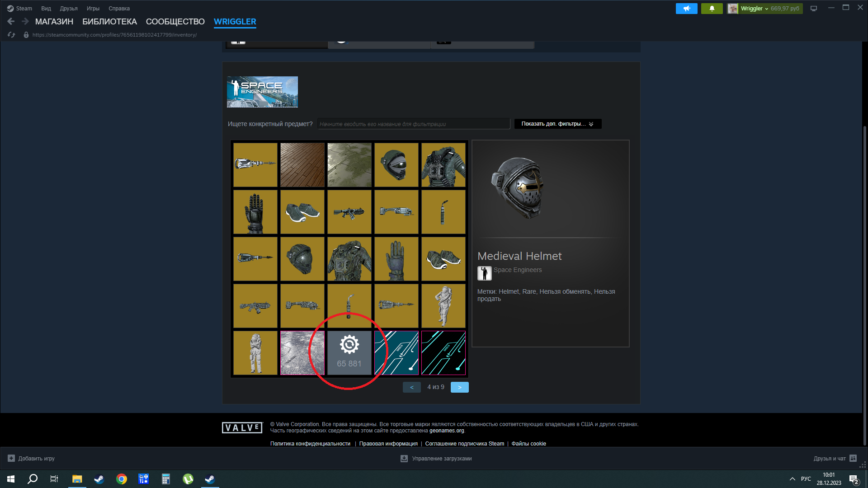The height and width of the screenshot is (488, 868).
Task: Open the Вид menu
Action: click(46, 9)
